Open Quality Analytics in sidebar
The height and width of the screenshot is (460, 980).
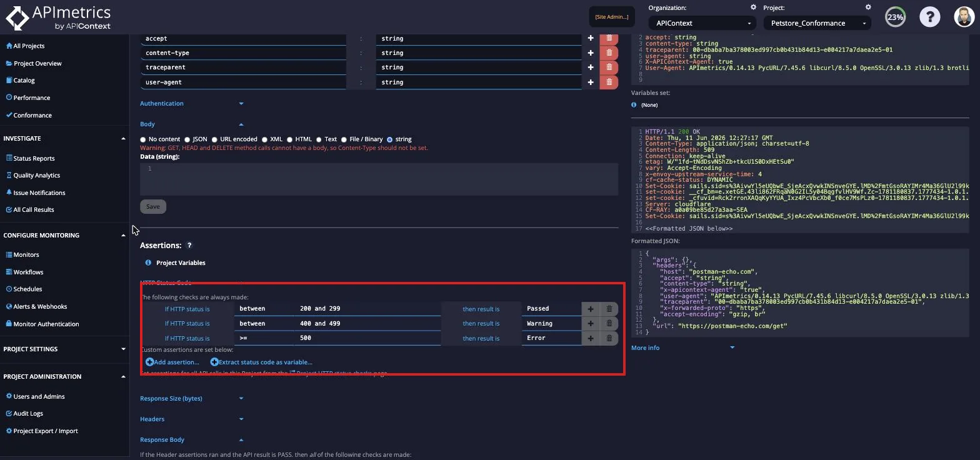[32, 176]
